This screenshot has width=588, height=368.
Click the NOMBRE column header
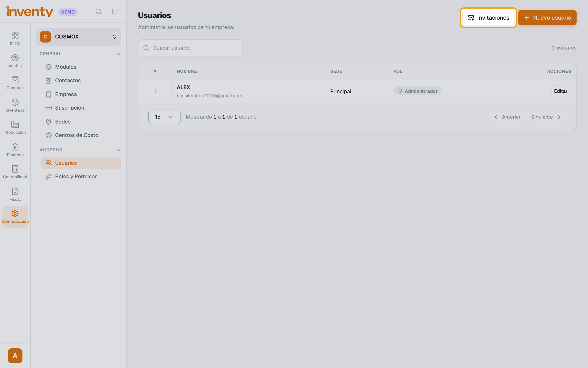click(187, 71)
